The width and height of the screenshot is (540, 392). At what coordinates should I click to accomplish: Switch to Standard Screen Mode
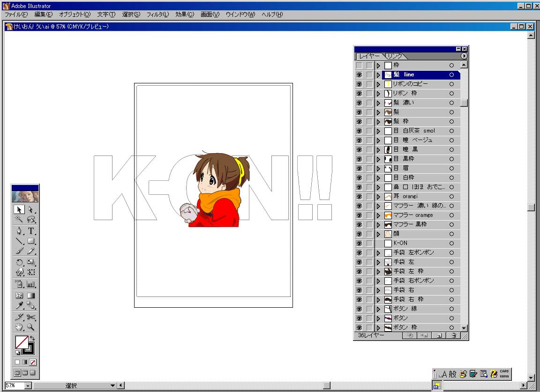(17, 372)
